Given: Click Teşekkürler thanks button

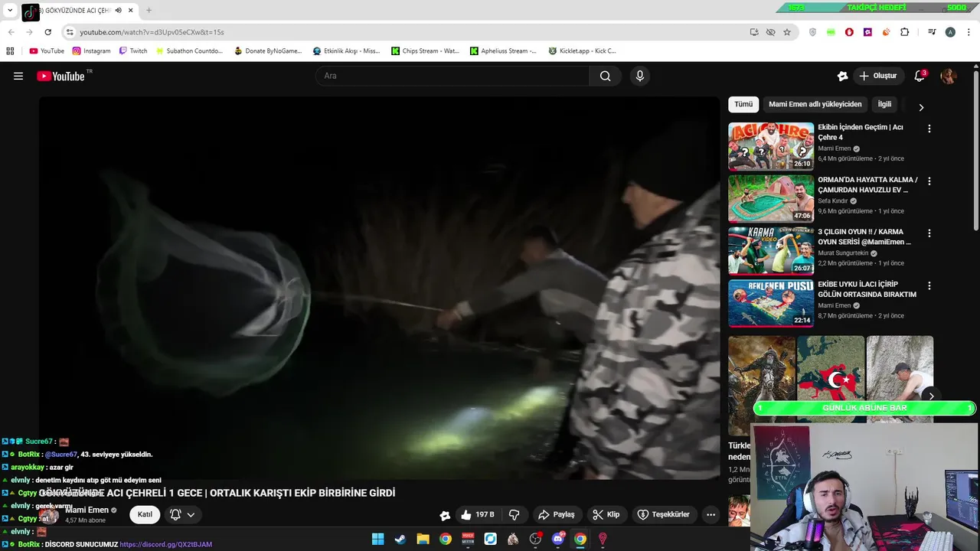Looking at the screenshot, I should [x=664, y=514].
